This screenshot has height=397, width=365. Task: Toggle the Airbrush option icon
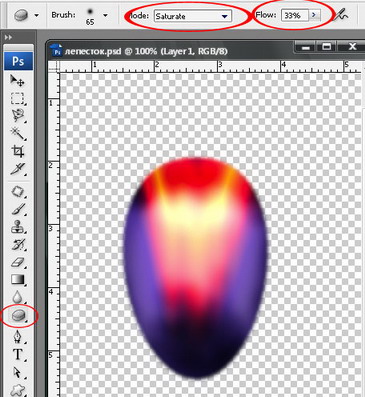coord(341,15)
